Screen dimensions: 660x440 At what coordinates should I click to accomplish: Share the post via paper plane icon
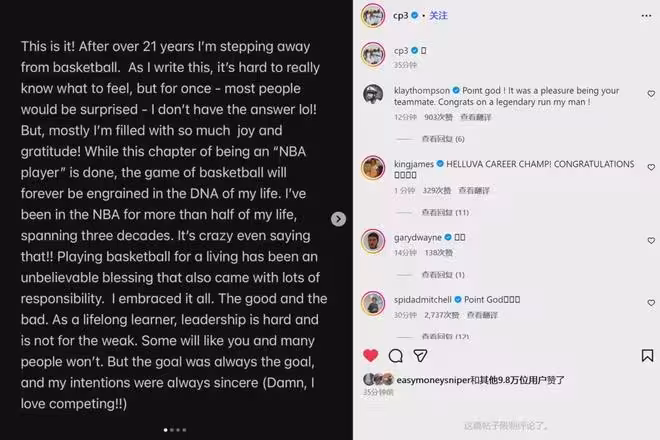tap(421, 355)
